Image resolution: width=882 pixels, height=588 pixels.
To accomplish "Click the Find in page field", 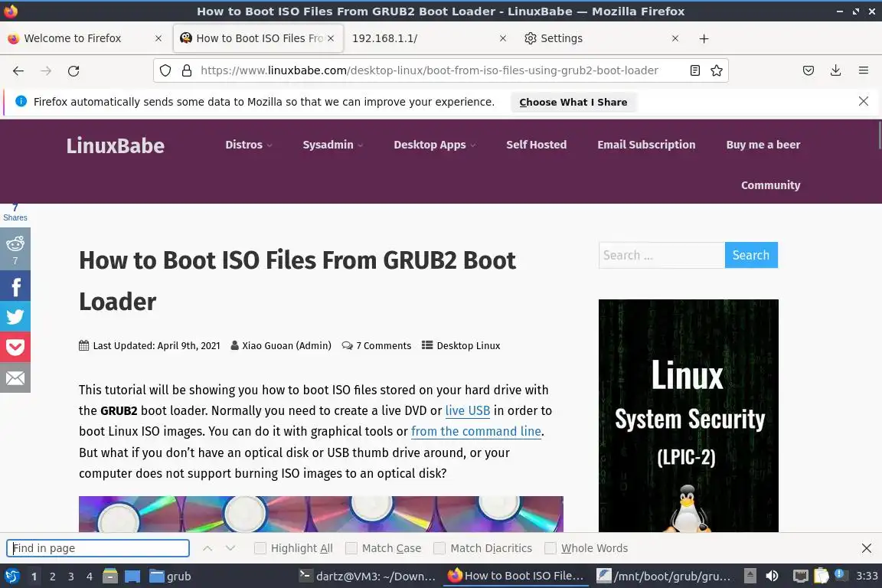I will click(x=98, y=548).
